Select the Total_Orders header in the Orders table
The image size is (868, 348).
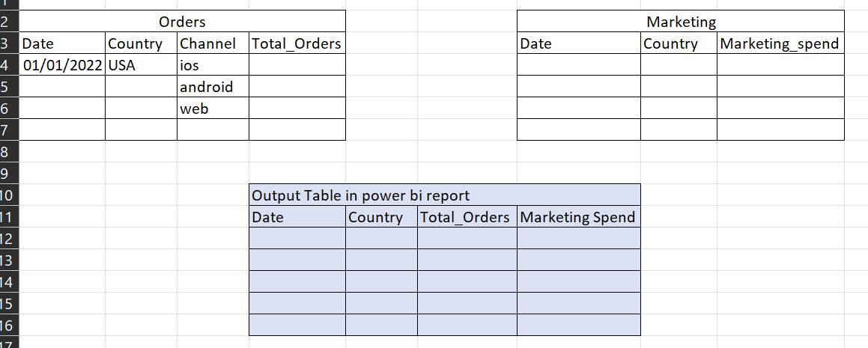[x=297, y=43]
